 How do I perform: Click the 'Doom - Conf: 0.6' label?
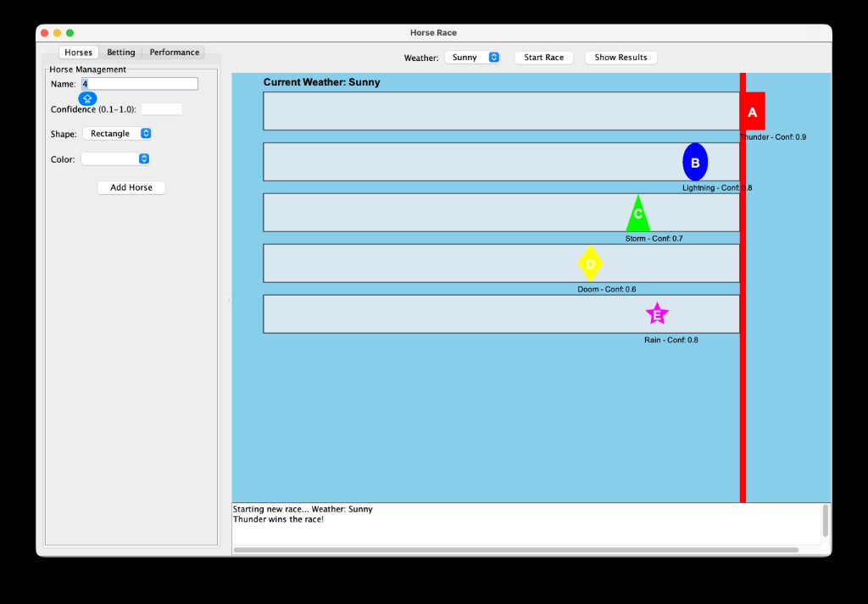tap(607, 289)
